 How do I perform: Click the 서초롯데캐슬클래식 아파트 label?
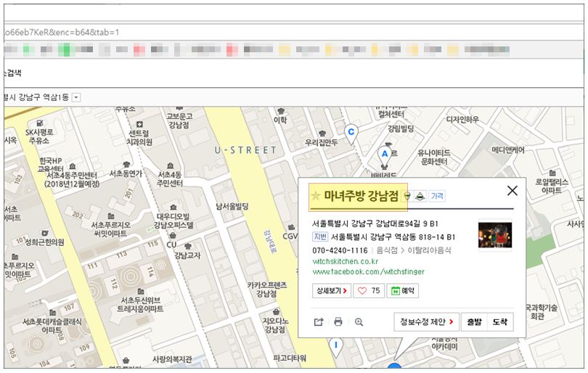coord(52,325)
